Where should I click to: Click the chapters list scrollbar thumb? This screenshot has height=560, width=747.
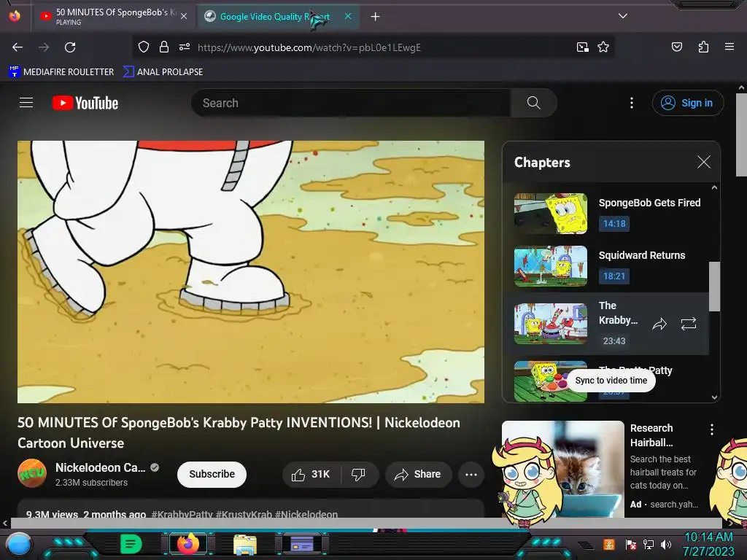tap(714, 286)
